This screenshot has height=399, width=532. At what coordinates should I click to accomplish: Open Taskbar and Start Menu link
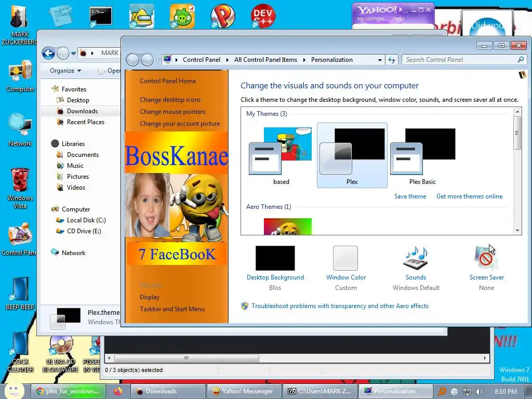172,309
